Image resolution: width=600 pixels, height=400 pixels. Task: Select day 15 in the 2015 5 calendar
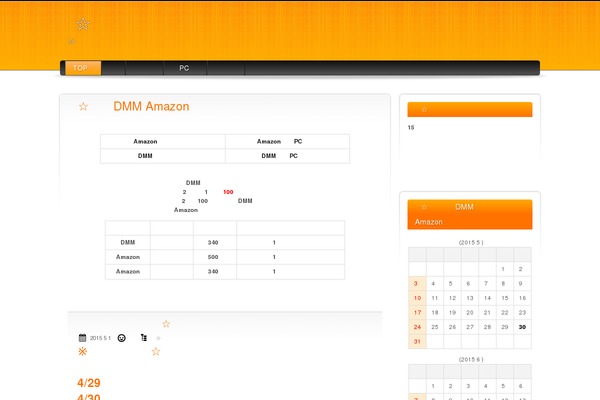click(x=505, y=298)
